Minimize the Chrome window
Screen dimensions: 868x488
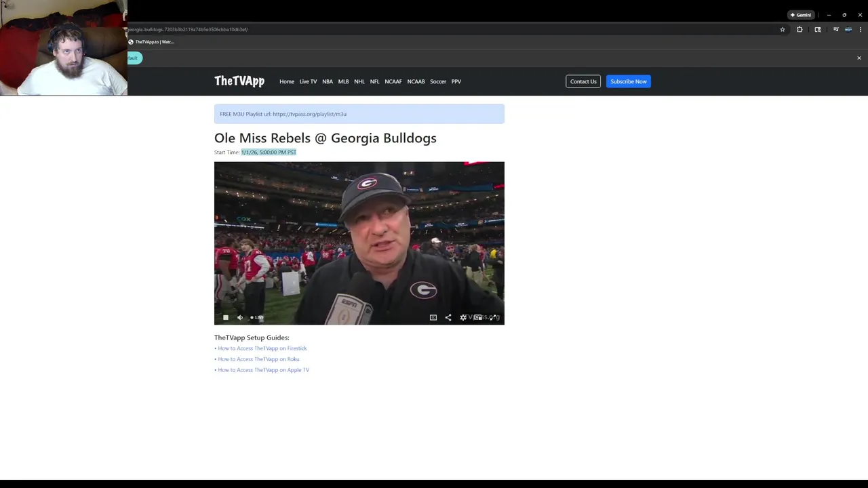point(829,15)
